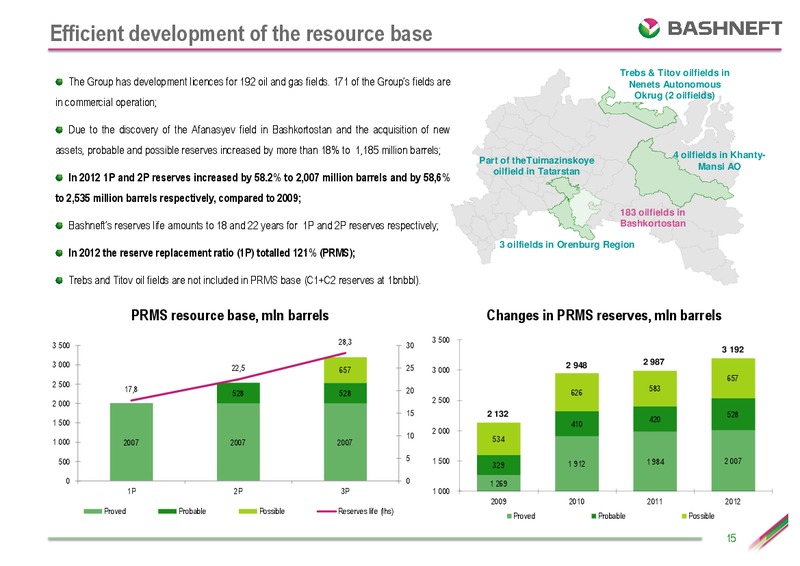The width and height of the screenshot is (800, 566).
Task: Select the "Changes in PRMS reserves, mln barrels" chart title
Action: click(x=604, y=315)
